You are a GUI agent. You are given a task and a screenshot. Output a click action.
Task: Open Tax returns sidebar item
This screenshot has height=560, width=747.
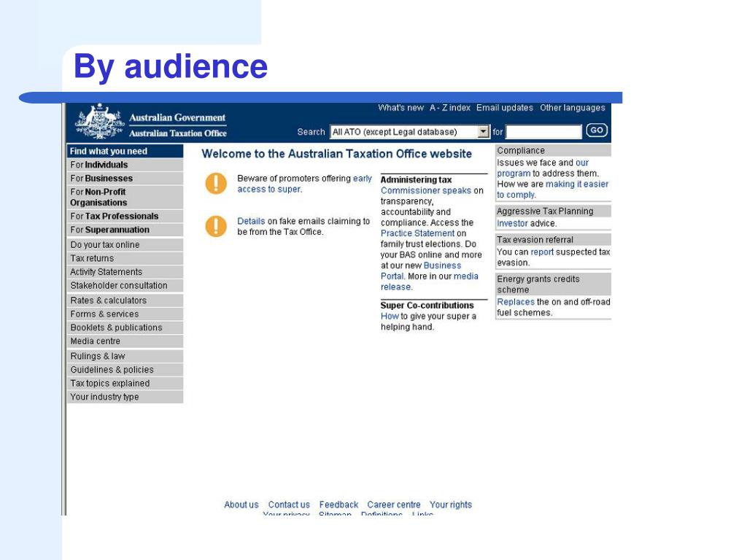click(x=125, y=258)
